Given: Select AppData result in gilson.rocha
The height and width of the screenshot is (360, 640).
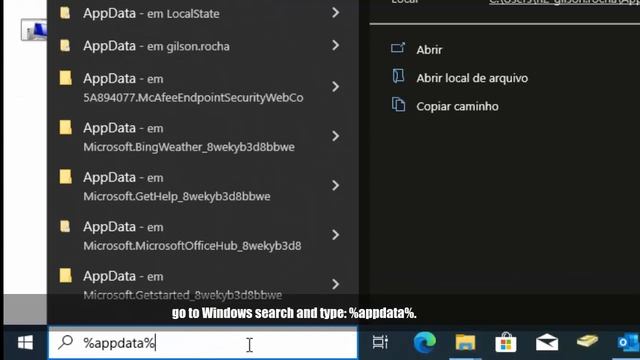Looking at the screenshot, I should 203,46.
